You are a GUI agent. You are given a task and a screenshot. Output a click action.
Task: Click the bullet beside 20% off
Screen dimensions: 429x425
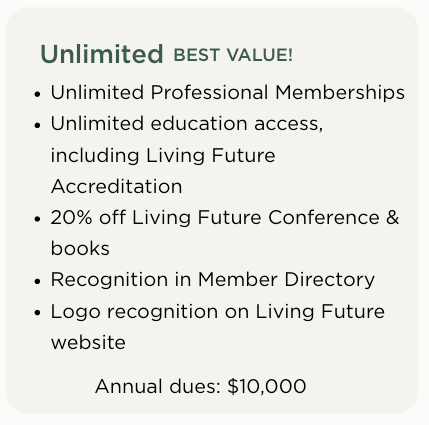coord(37,219)
